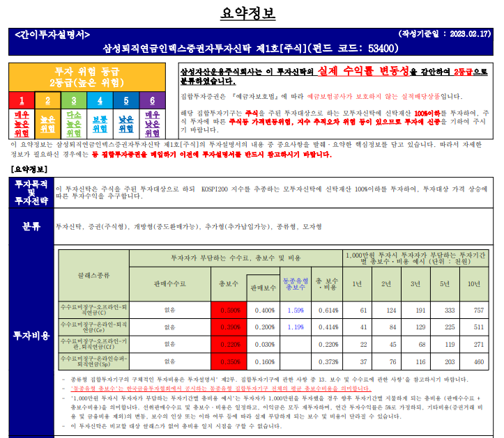This screenshot has height=438, width=504.
Task: Click the "클래스종류" column header
Action: 94,275
